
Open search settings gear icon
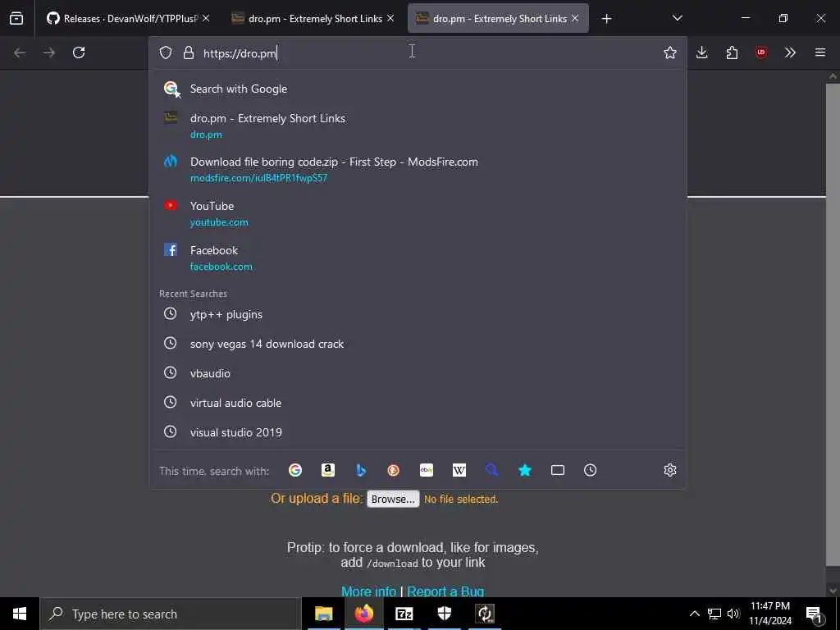point(669,470)
